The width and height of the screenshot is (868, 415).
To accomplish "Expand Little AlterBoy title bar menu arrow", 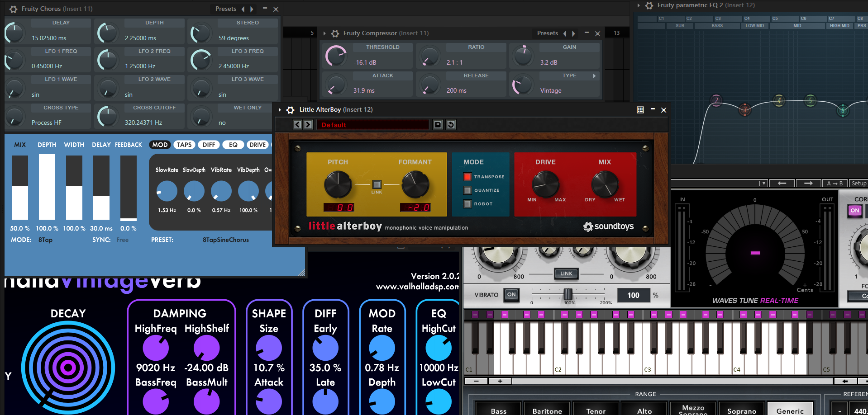I will point(280,110).
